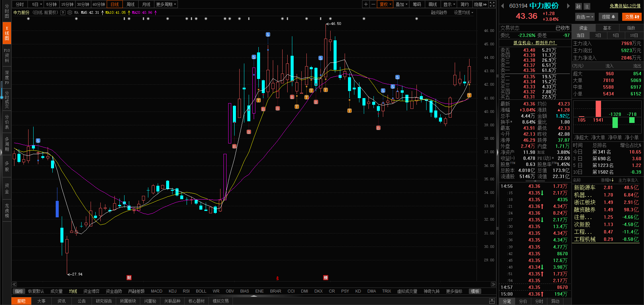Open the indicator help question-mark icon
This screenshot has height=305, width=644.
coord(63,12)
